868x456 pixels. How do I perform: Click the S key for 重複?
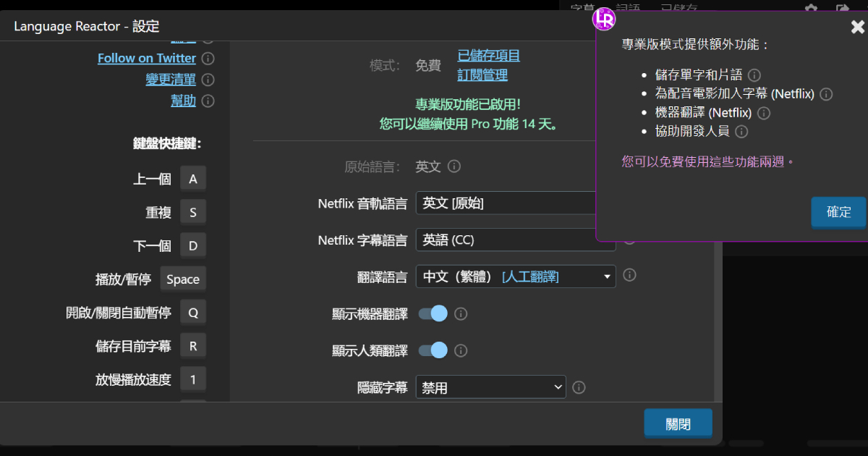[193, 213]
